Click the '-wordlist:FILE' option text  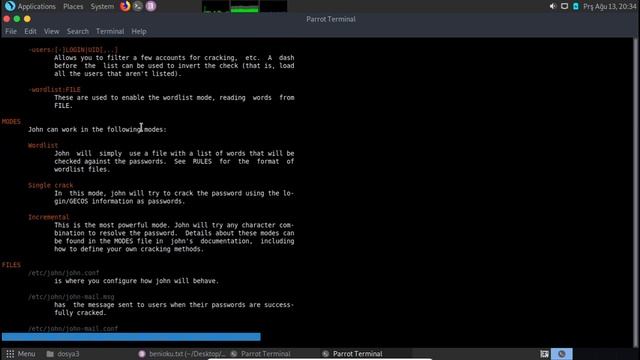54,89
